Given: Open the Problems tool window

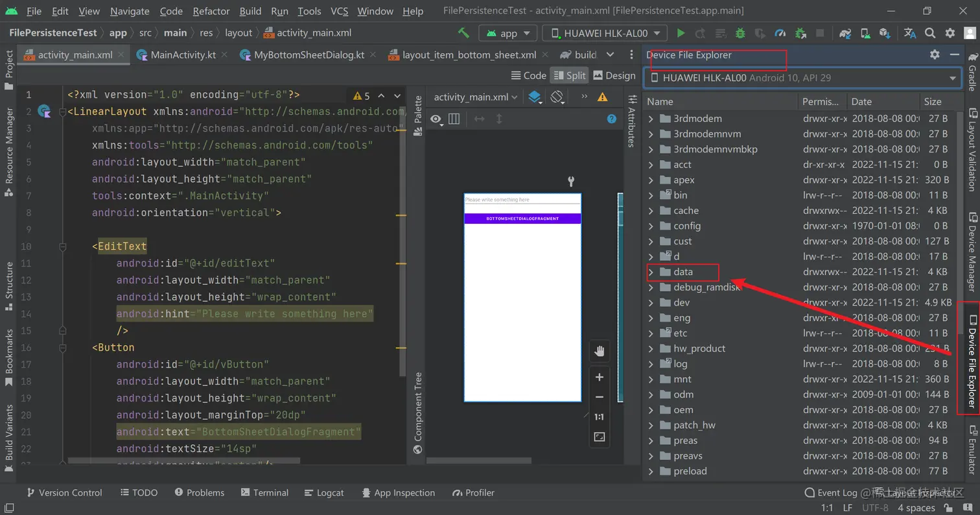Looking at the screenshot, I should [x=199, y=493].
